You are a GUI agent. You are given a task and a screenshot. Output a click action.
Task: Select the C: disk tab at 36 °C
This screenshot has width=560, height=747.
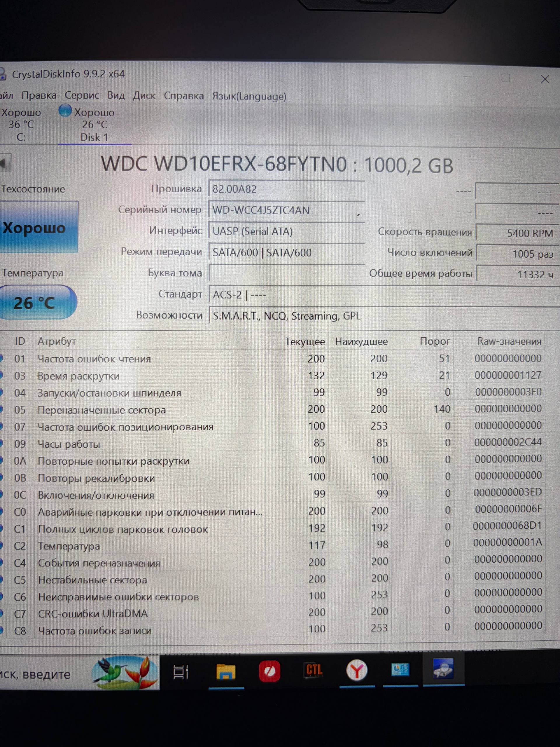[x=21, y=124]
